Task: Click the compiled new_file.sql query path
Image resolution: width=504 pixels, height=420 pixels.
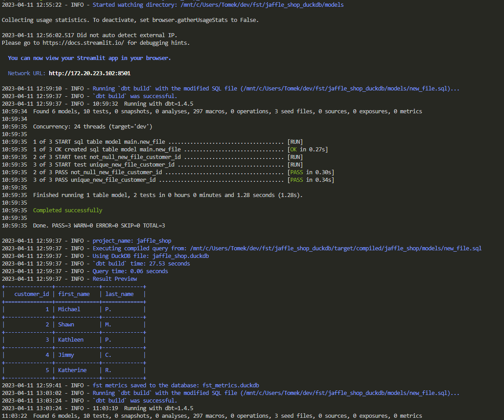Action: 336,249
